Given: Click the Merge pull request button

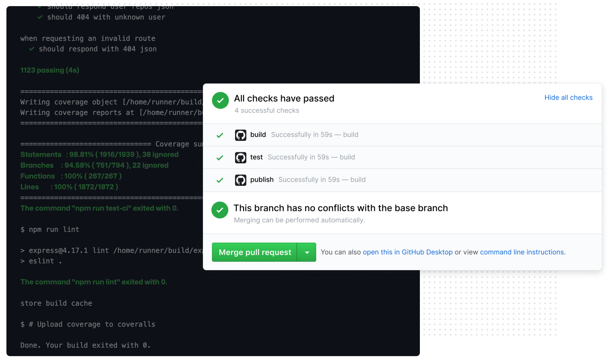Looking at the screenshot, I should point(254,252).
